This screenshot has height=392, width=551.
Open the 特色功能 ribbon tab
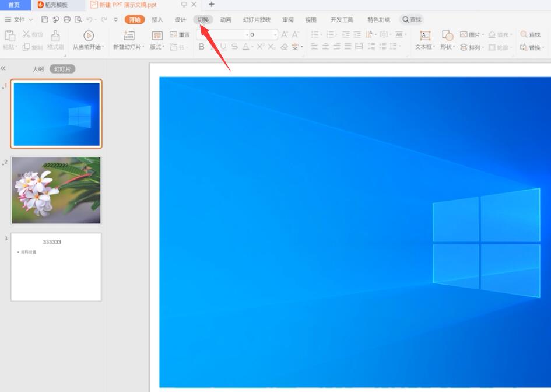pos(378,20)
